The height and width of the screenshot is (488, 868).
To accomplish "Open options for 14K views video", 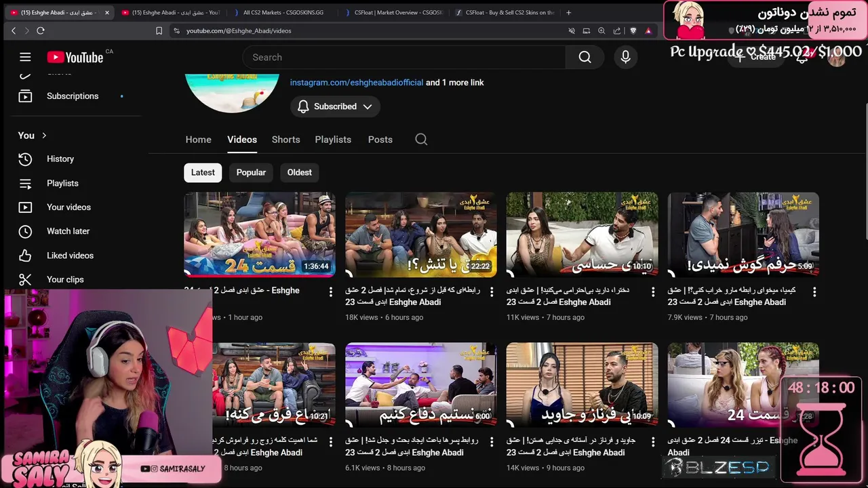I will point(653,442).
